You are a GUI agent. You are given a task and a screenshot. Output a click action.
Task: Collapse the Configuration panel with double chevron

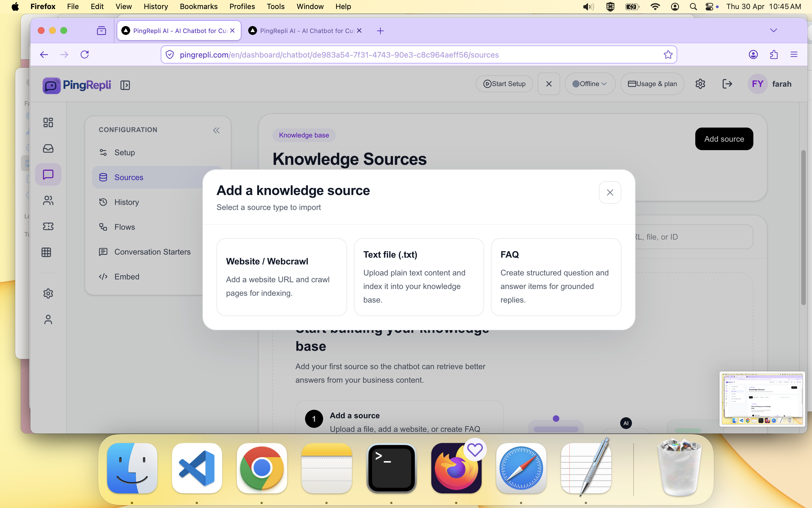[x=216, y=130]
